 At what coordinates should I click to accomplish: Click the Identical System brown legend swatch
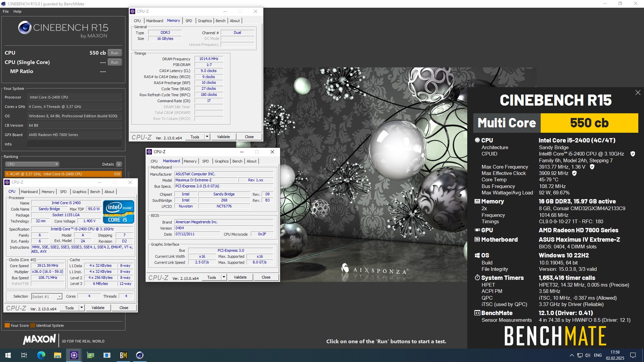(x=33, y=325)
